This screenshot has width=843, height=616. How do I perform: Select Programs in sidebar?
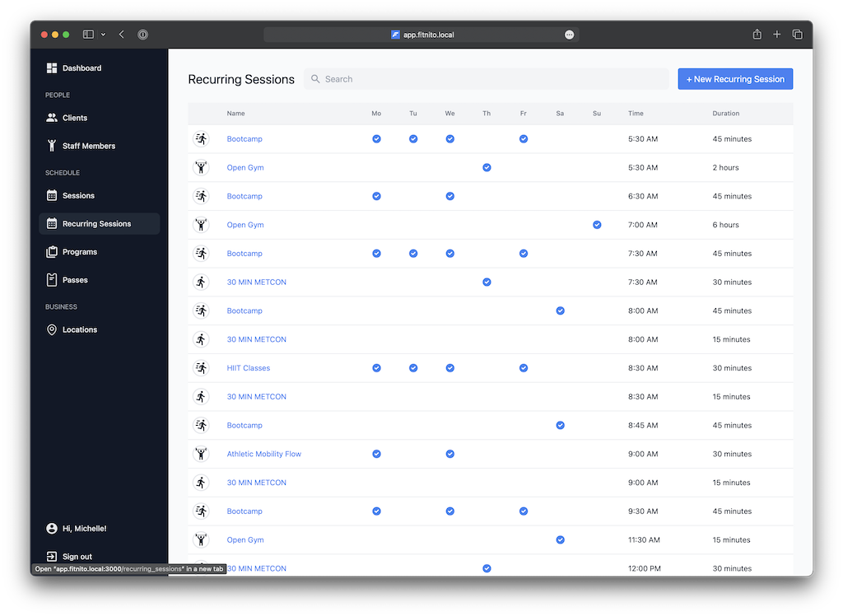[x=100, y=252]
